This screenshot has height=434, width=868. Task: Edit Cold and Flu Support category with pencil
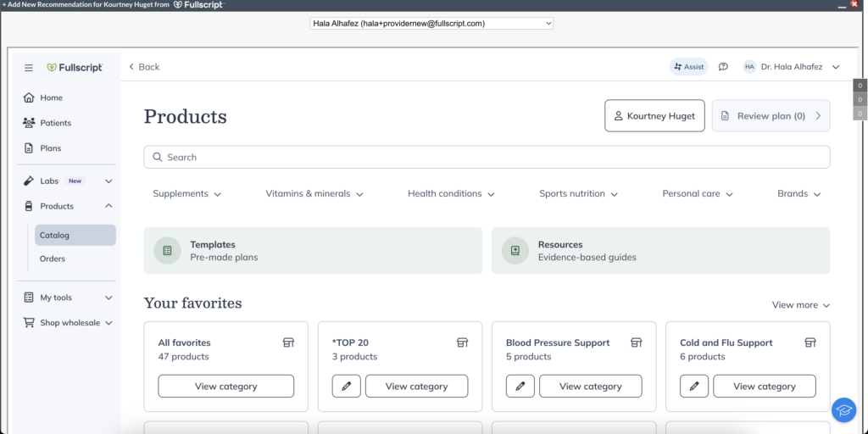(694, 387)
